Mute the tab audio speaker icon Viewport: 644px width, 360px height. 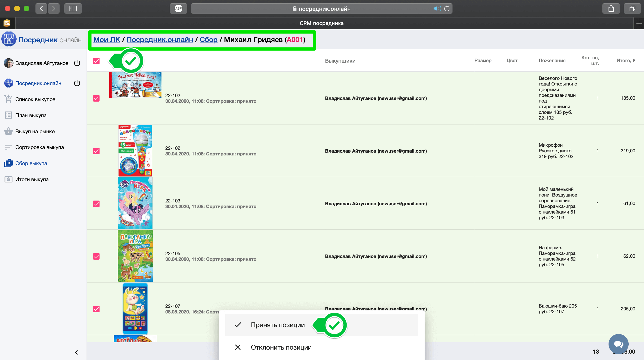click(437, 9)
